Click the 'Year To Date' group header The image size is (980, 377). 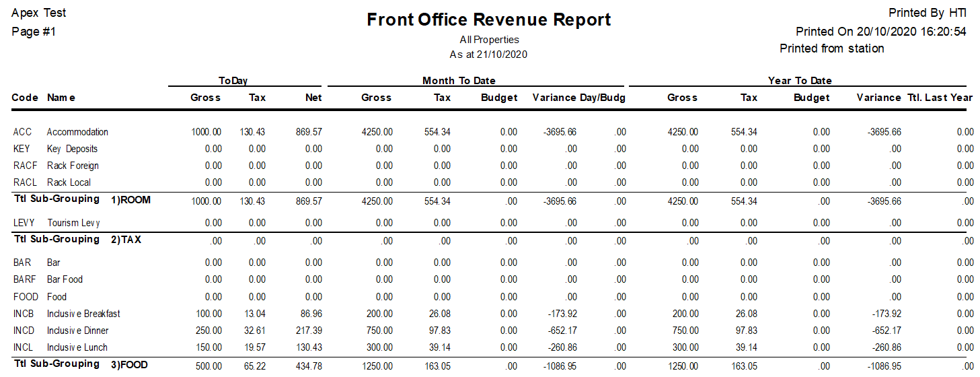click(x=800, y=81)
